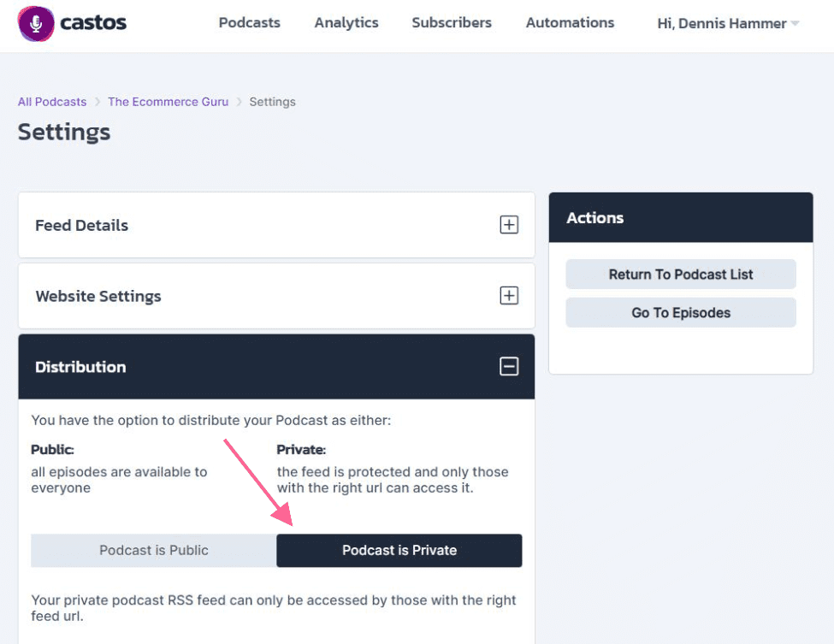
Task: Set the podcast to Public
Action: point(154,551)
